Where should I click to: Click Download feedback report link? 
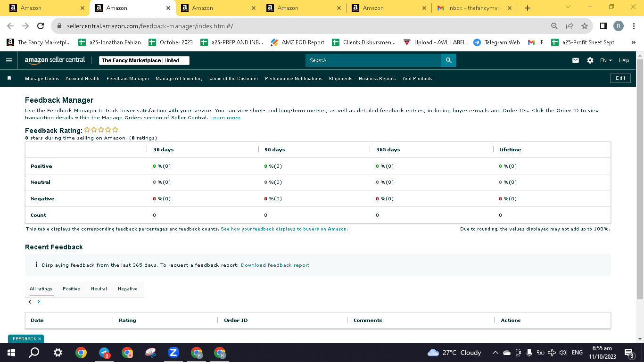click(x=275, y=265)
